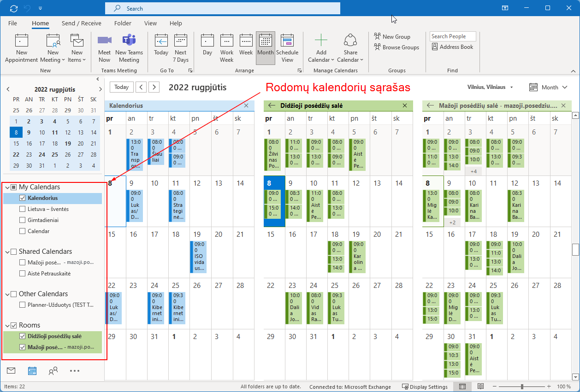Open the Month view dropdown at top right
This screenshot has width=580, height=392.
[x=544, y=87]
